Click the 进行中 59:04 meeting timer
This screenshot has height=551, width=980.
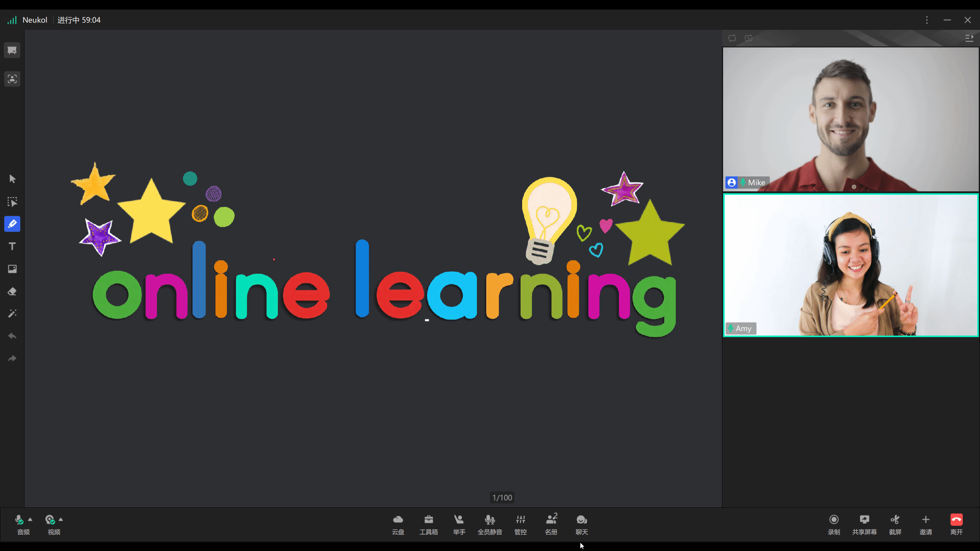pos(79,20)
